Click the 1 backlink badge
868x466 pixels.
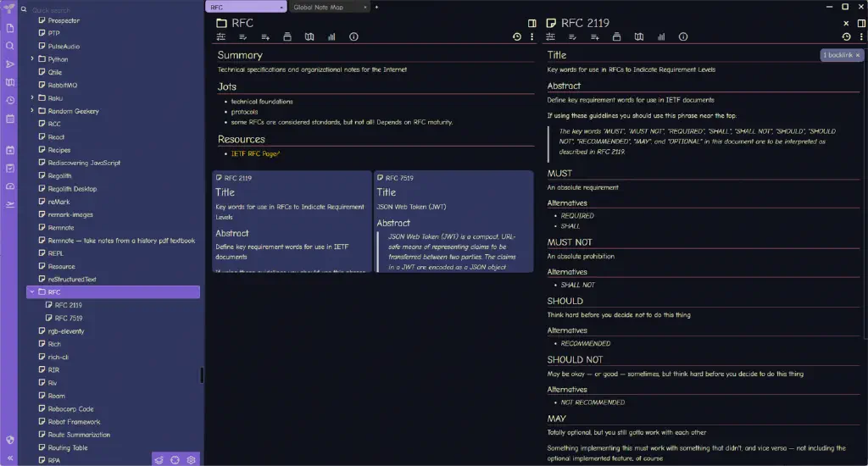[x=841, y=55]
